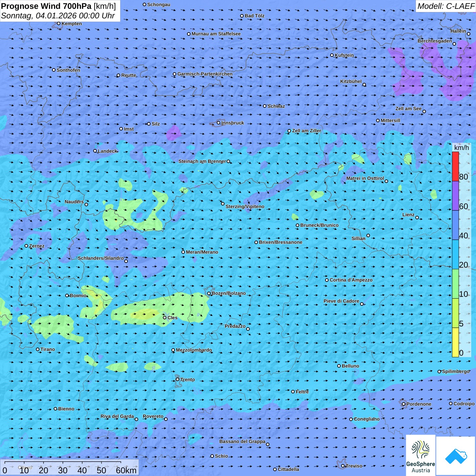
Task: Click the Zell am Ziller label
Action: [306, 131]
